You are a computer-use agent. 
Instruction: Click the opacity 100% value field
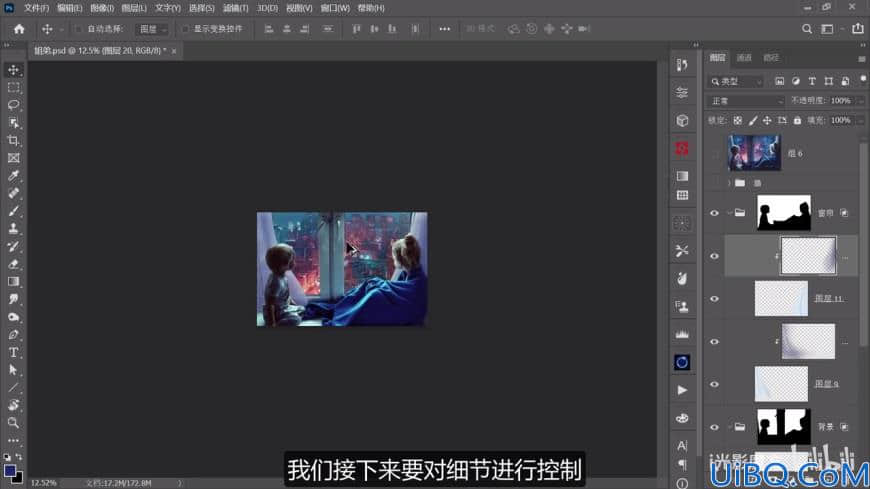click(841, 101)
